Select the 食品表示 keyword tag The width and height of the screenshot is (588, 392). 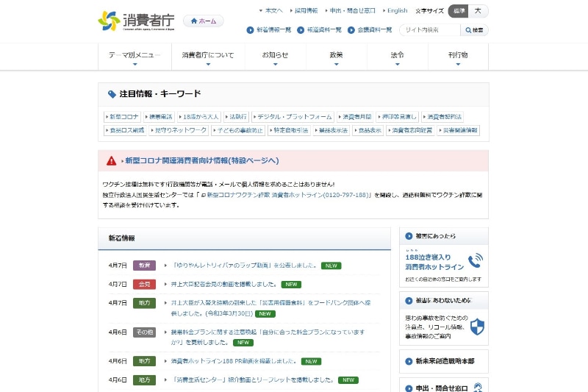(x=368, y=130)
